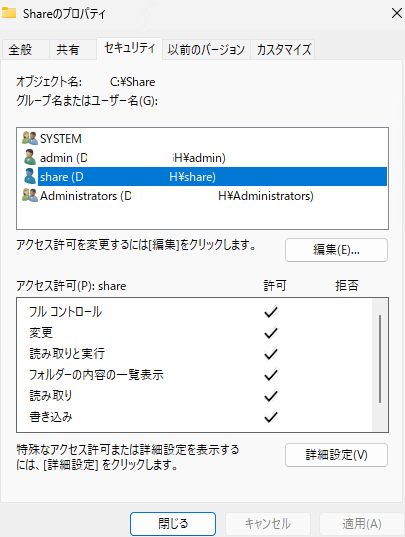Click the Share folder icon in title bar

pos(9,13)
